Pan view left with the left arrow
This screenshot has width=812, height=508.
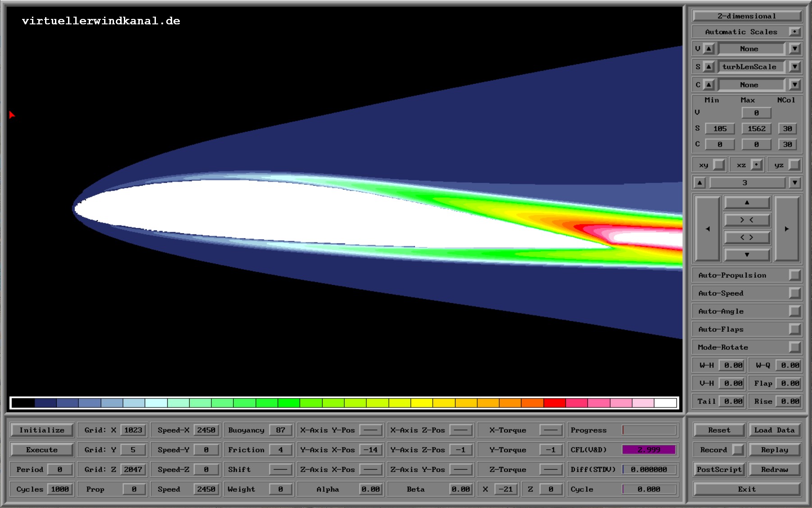tap(707, 229)
